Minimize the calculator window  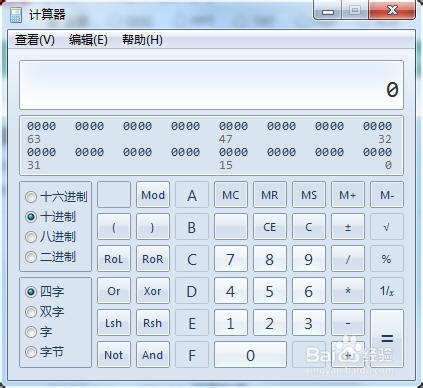click(x=328, y=11)
